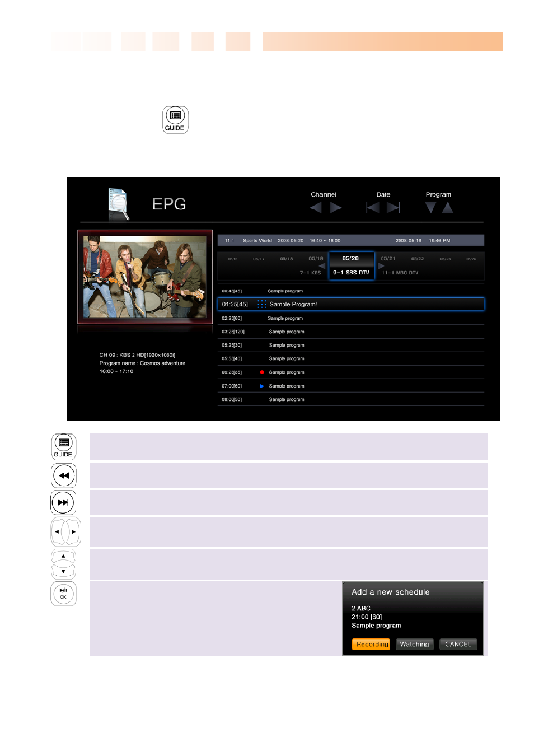Move program selection up with the up triangle

click(x=448, y=208)
